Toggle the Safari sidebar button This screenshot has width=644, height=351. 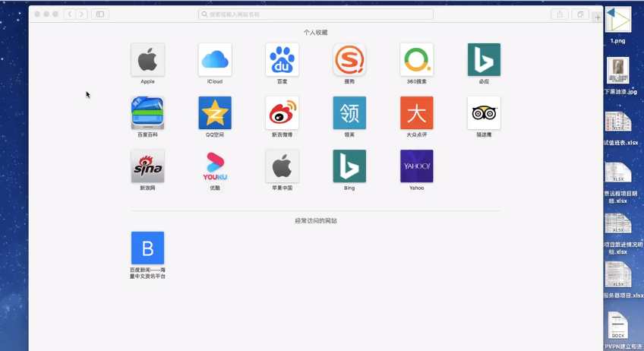tap(100, 14)
